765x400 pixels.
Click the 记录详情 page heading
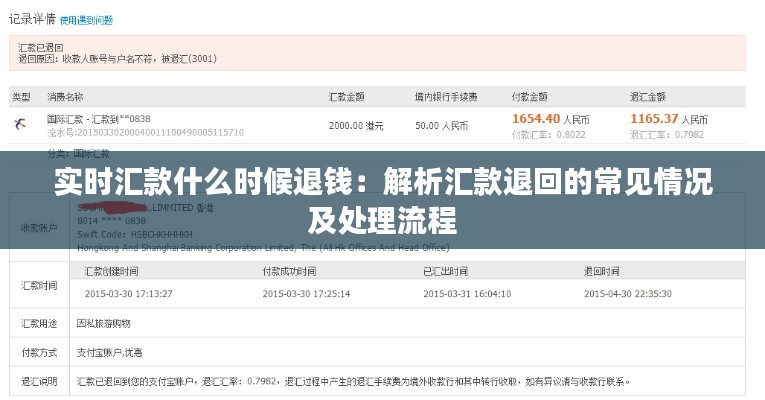30,18
